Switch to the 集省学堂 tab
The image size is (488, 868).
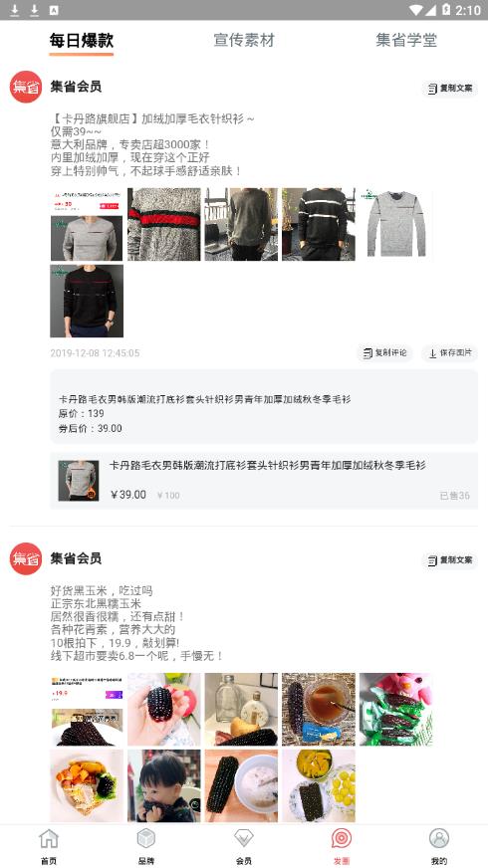(x=406, y=41)
